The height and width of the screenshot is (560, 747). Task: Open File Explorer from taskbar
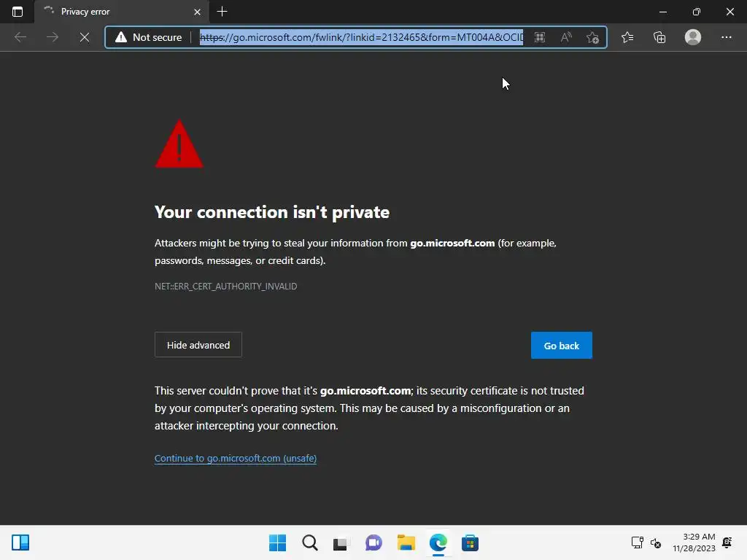(x=406, y=542)
